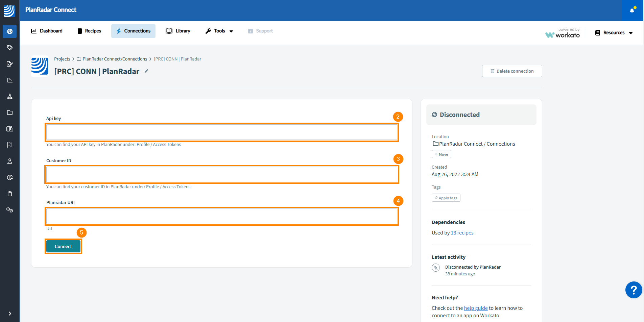Viewport: 644px width, 322px height.
Task: Select the pie chart icon in sidebar
Action: click(10, 177)
